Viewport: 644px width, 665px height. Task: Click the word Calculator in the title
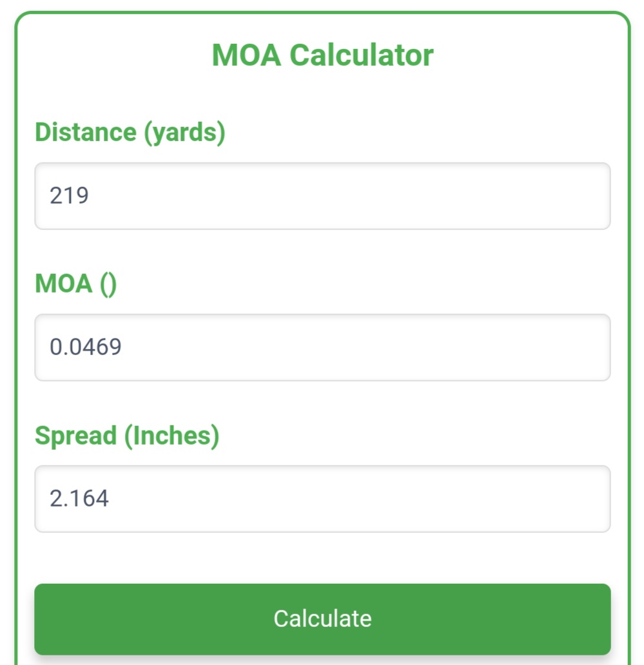click(x=362, y=55)
